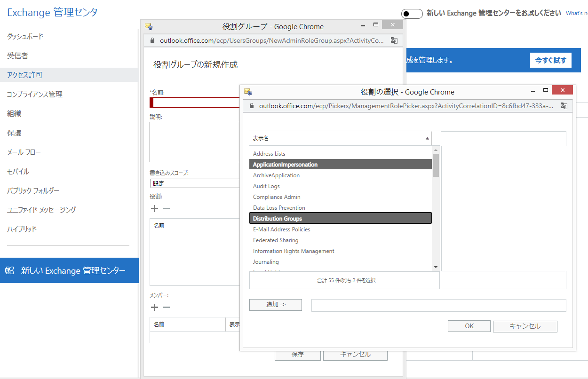The height and width of the screenshot is (379, 588).
Task: Select アクセス許可 in the left navigation
Action: (69, 75)
